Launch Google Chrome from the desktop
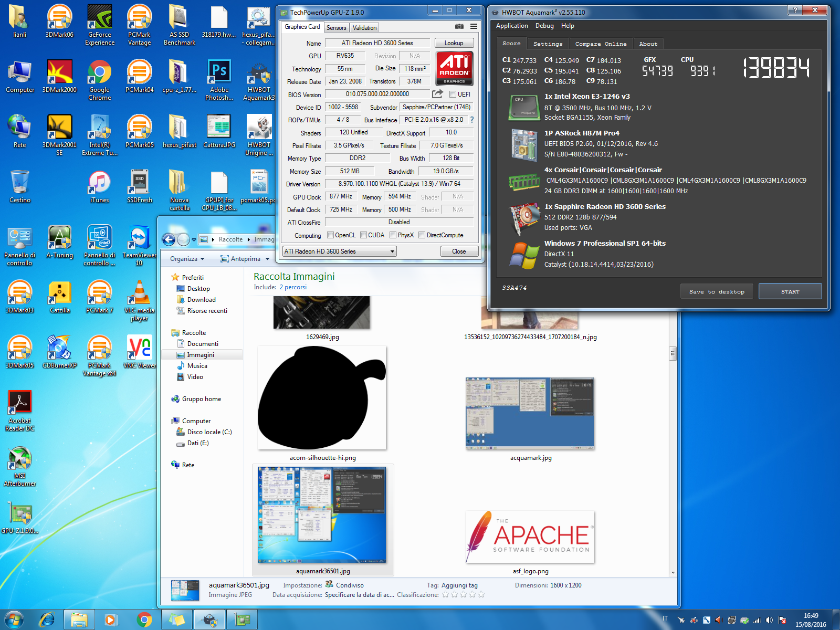The height and width of the screenshot is (630, 840). pyautogui.click(x=100, y=80)
